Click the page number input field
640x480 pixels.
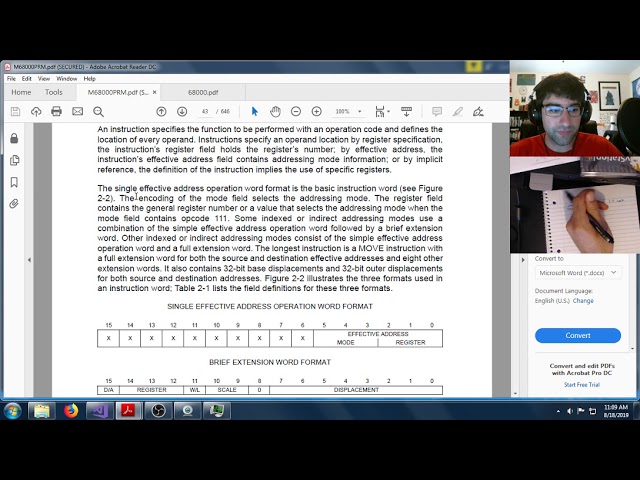[205, 111]
